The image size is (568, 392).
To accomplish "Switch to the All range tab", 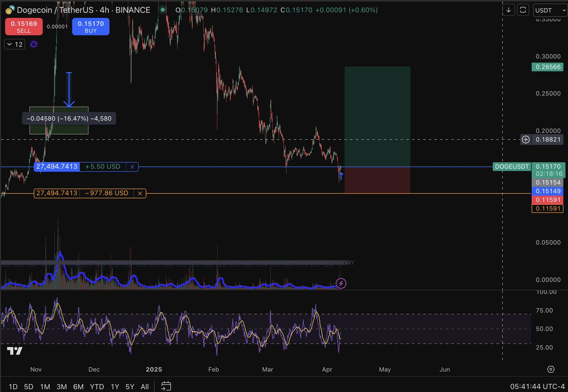I will point(144,386).
